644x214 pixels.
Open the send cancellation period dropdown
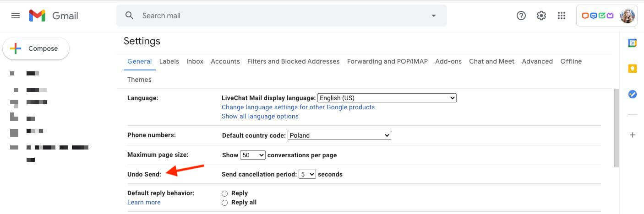[x=307, y=174]
